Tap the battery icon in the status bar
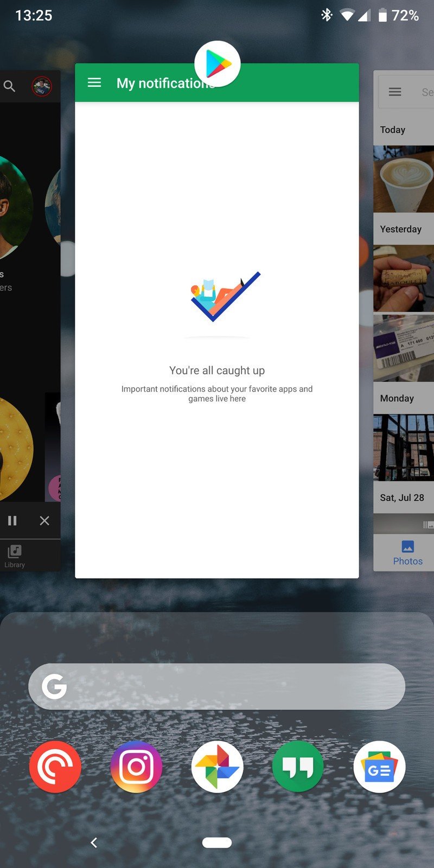Screen dimensions: 434x868 [x=382, y=15]
